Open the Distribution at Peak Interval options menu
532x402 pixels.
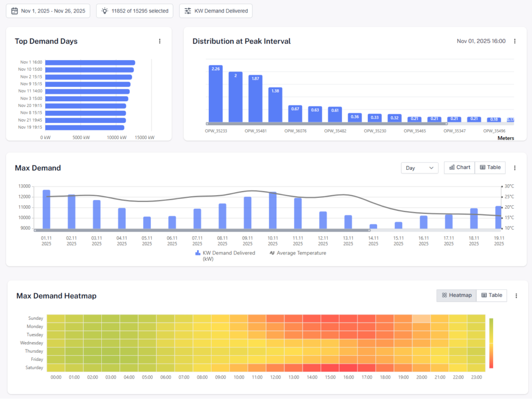click(x=515, y=41)
